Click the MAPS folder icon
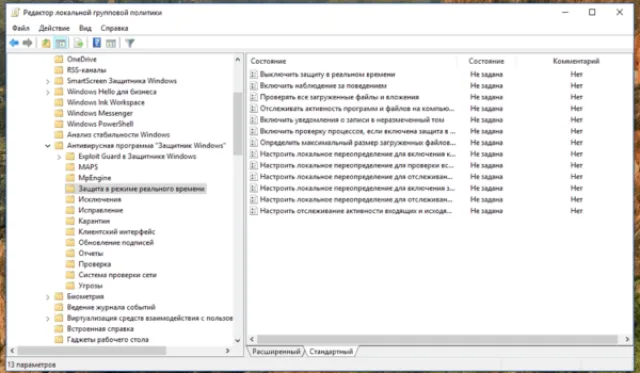The width and height of the screenshot is (640, 373). coord(71,167)
